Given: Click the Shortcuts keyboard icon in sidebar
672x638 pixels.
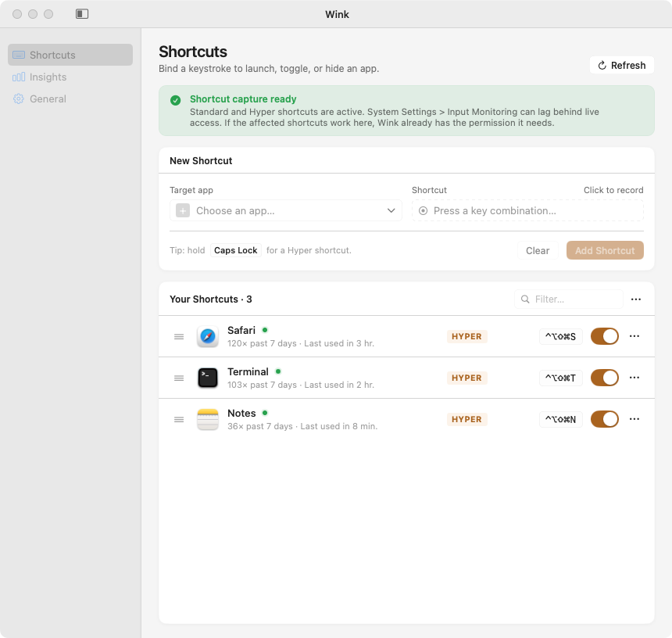Looking at the screenshot, I should 19,55.
